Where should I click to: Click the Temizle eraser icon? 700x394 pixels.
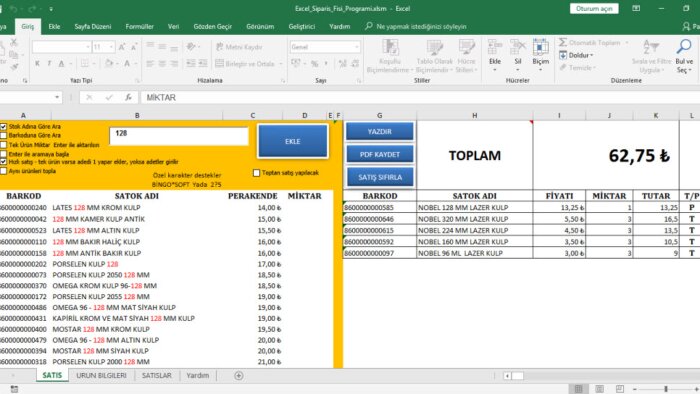click(562, 67)
